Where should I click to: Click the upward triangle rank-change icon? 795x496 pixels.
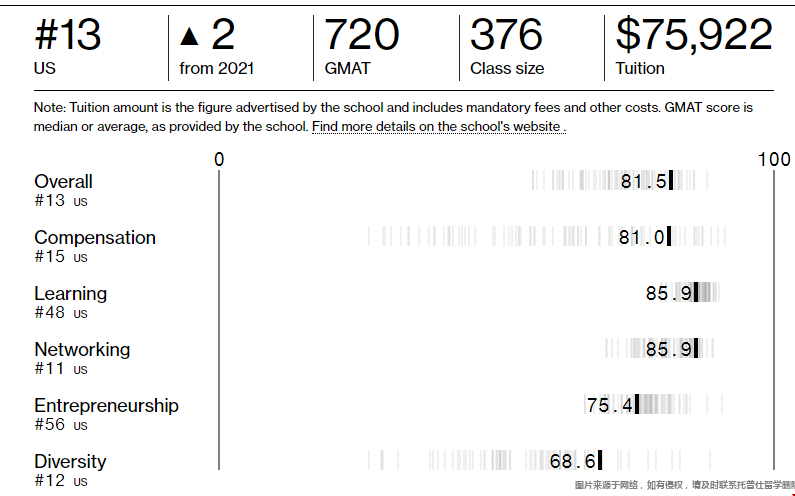pyautogui.click(x=189, y=38)
